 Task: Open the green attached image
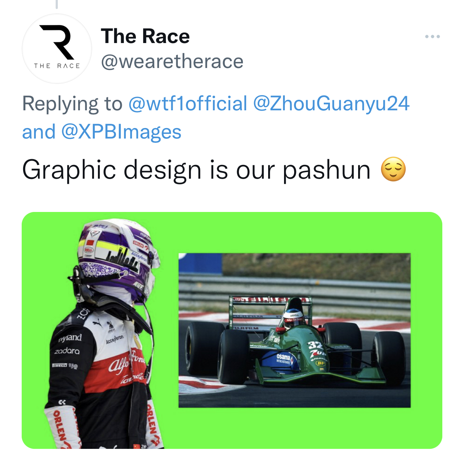point(232,330)
